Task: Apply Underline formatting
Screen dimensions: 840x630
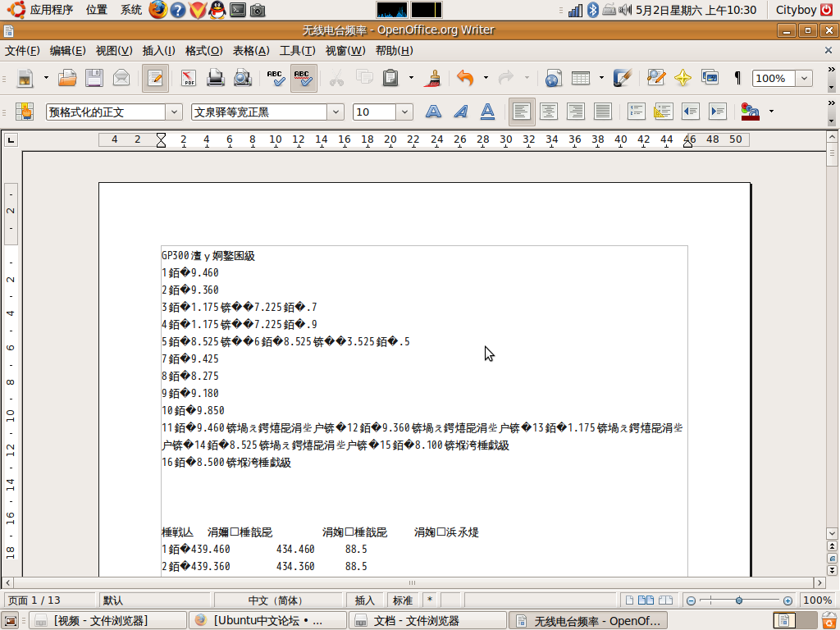Action: tap(487, 112)
